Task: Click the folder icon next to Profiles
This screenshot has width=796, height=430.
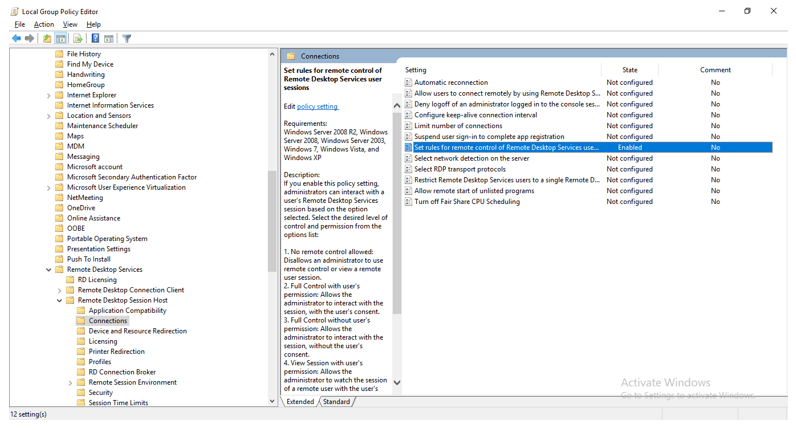Action: pyautogui.click(x=81, y=361)
